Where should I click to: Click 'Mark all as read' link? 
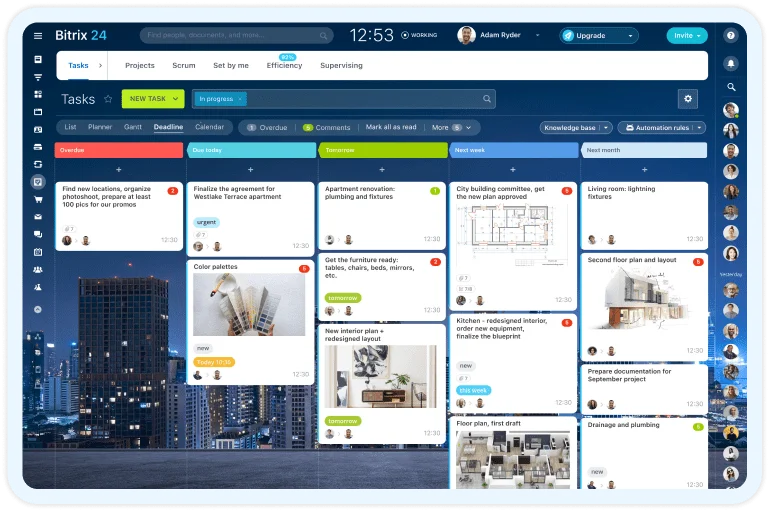pyautogui.click(x=391, y=128)
